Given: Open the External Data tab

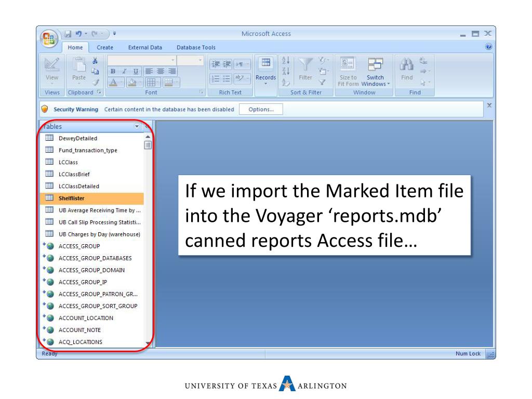Looking at the screenshot, I should pos(145,47).
